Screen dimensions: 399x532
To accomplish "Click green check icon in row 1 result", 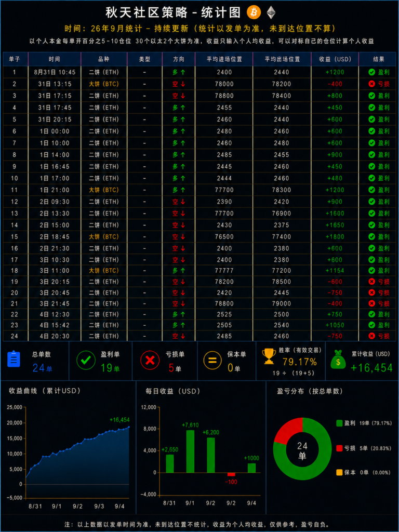I will (371, 72).
